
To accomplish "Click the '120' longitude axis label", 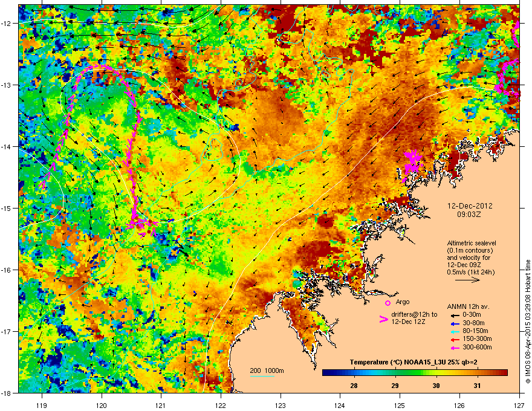I will (x=102, y=405).
